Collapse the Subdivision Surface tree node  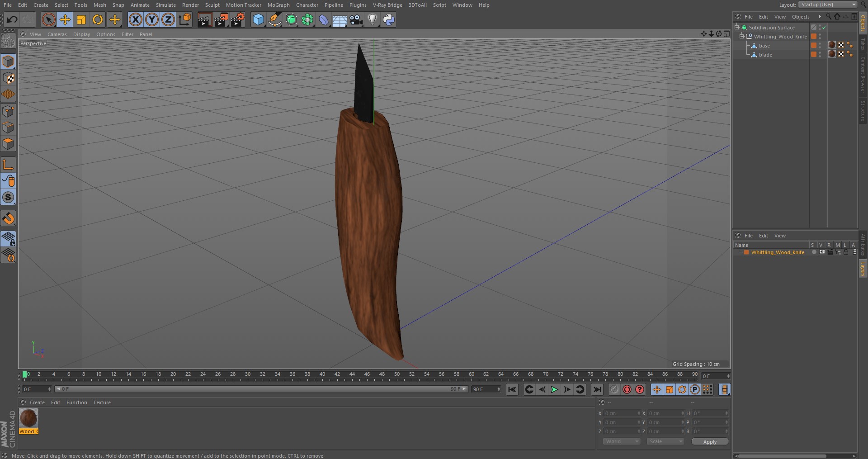737,27
